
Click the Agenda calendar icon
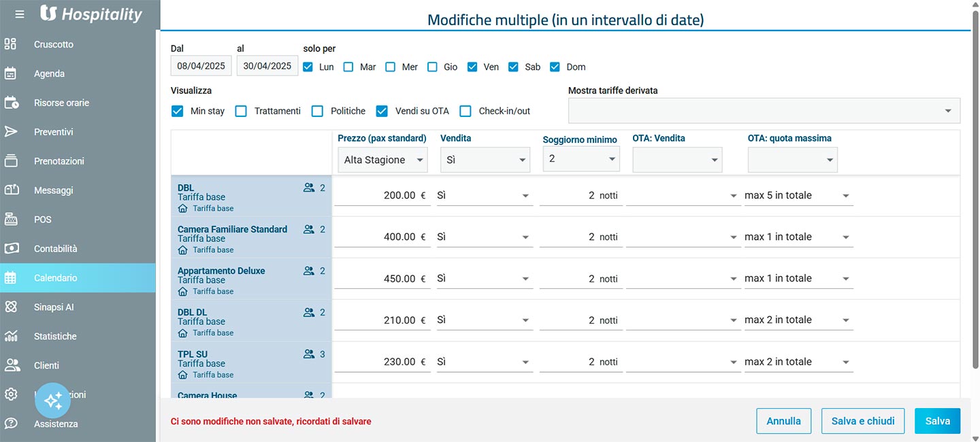[x=11, y=73]
